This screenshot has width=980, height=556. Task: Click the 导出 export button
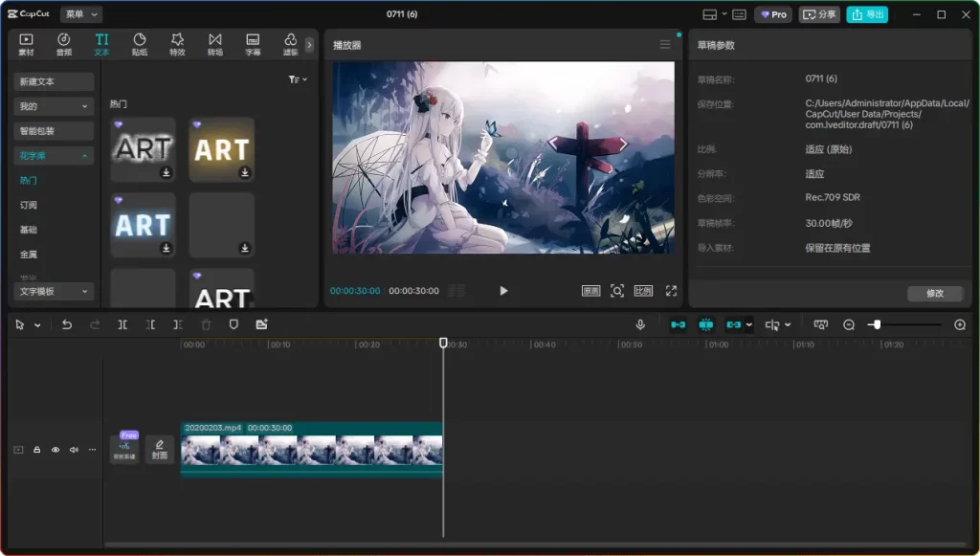(867, 14)
